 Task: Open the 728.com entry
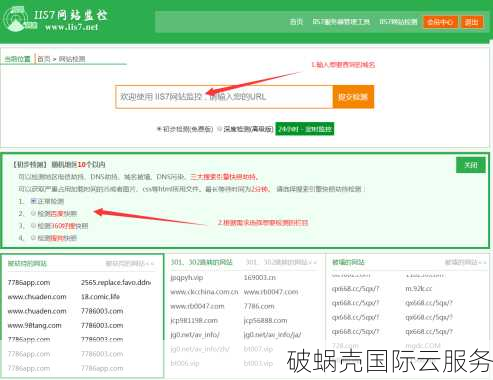345,346
